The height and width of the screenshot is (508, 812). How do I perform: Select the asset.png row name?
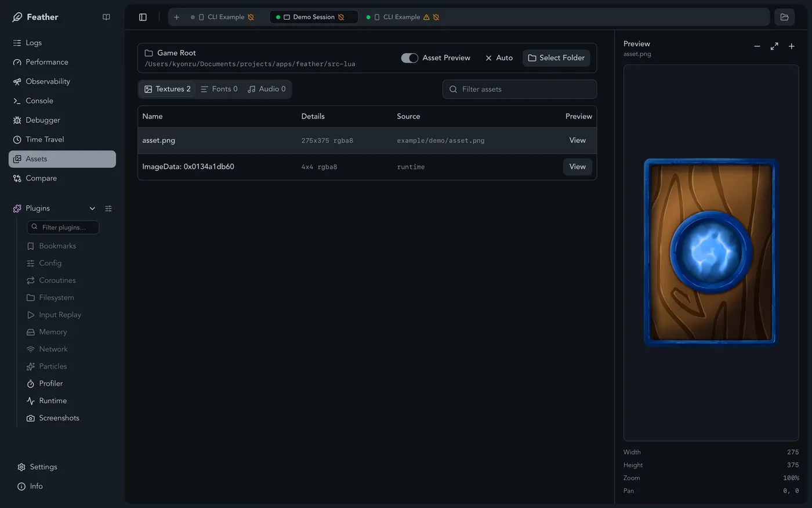[x=158, y=140]
